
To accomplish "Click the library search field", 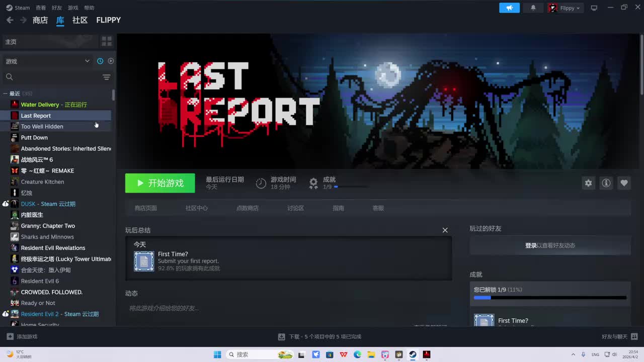I will tap(51, 77).
